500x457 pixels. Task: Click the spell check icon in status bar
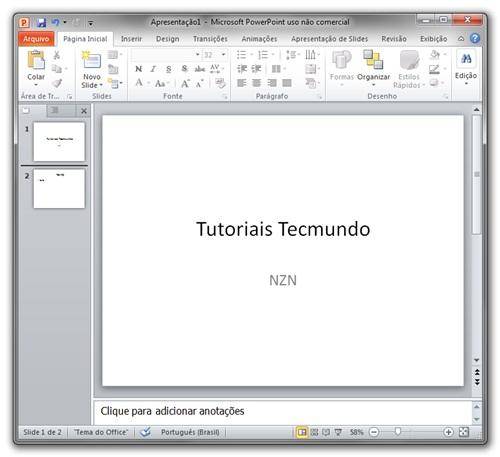[x=145, y=432]
